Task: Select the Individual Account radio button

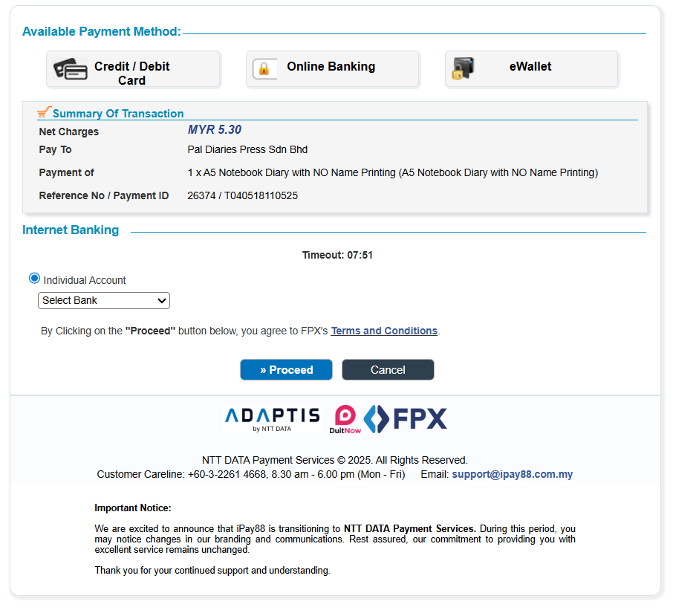Action: pos(34,279)
